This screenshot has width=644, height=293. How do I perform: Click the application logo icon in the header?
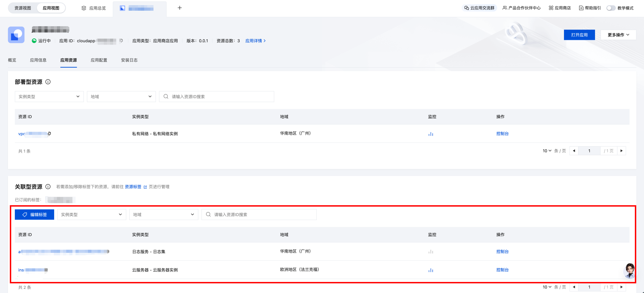click(x=16, y=35)
